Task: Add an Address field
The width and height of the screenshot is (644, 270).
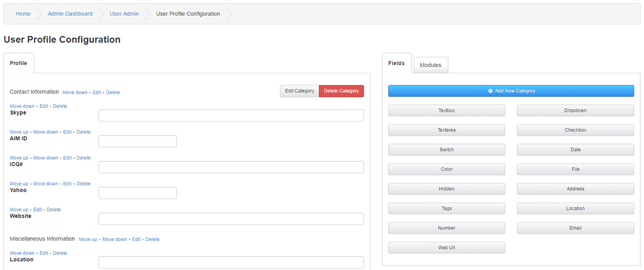Action: pyautogui.click(x=575, y=189)
